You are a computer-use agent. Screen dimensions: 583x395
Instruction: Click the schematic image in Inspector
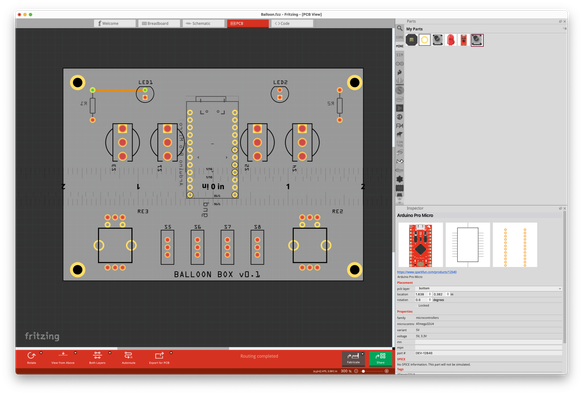tap(468, 245)
